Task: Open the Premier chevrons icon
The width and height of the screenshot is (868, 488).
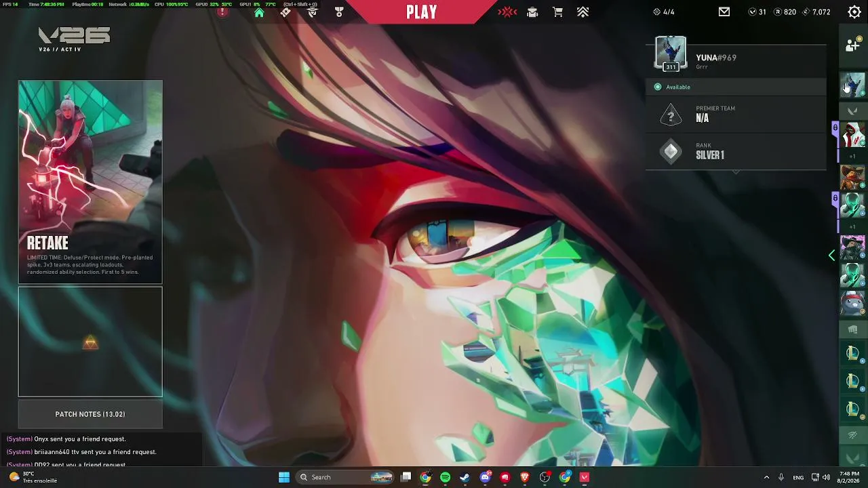Action: (583, 12)
